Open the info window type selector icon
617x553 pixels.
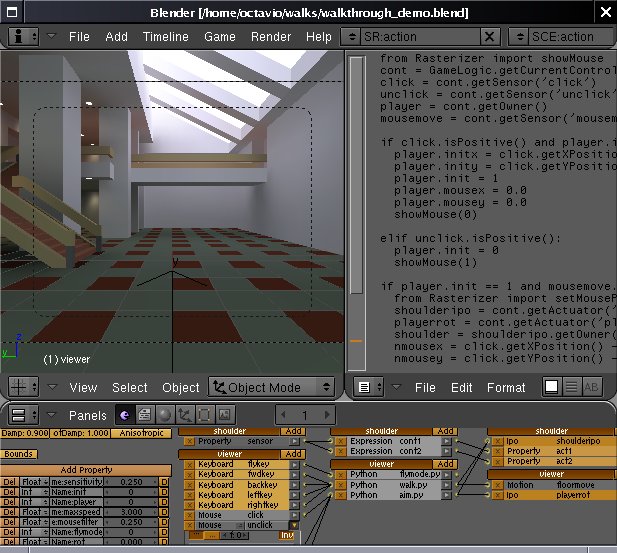[21, 36]
